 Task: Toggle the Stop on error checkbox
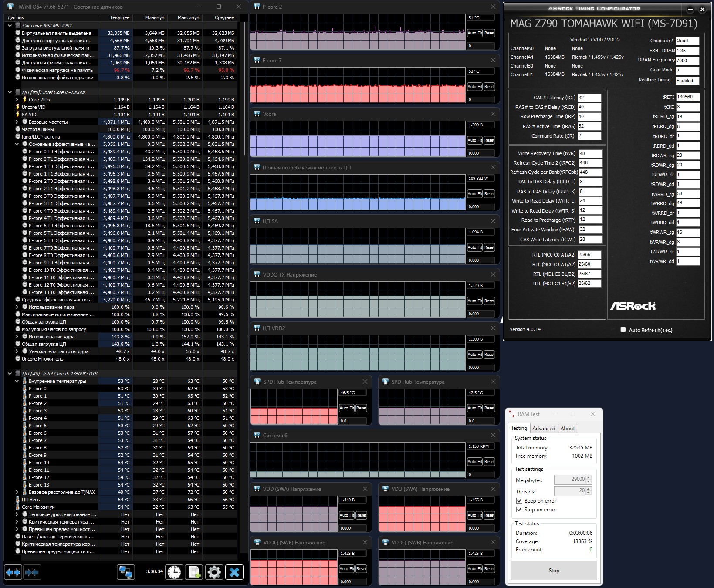(x=519, y=510)
